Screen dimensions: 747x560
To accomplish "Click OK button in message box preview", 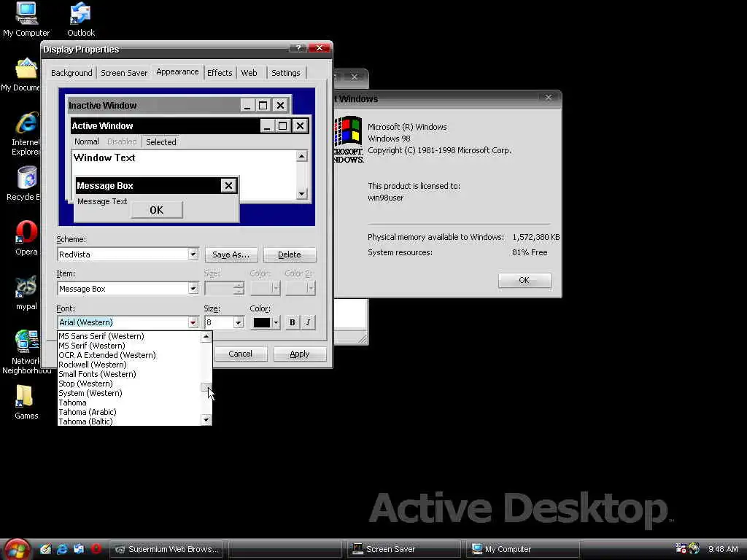I will (x=157, y=210).
